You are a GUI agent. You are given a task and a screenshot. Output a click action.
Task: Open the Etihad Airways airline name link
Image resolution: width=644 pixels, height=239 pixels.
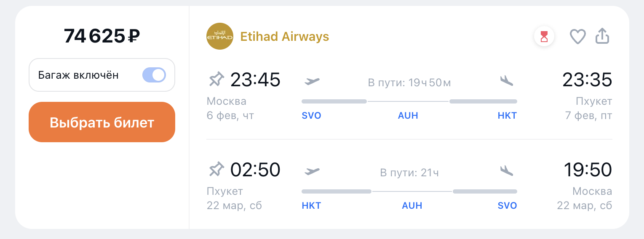284,37
